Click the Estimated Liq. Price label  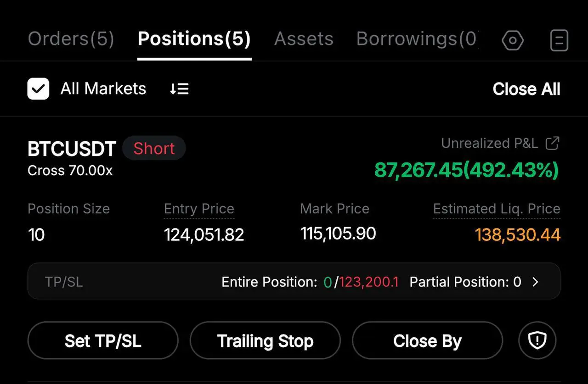tap(497, 209)
